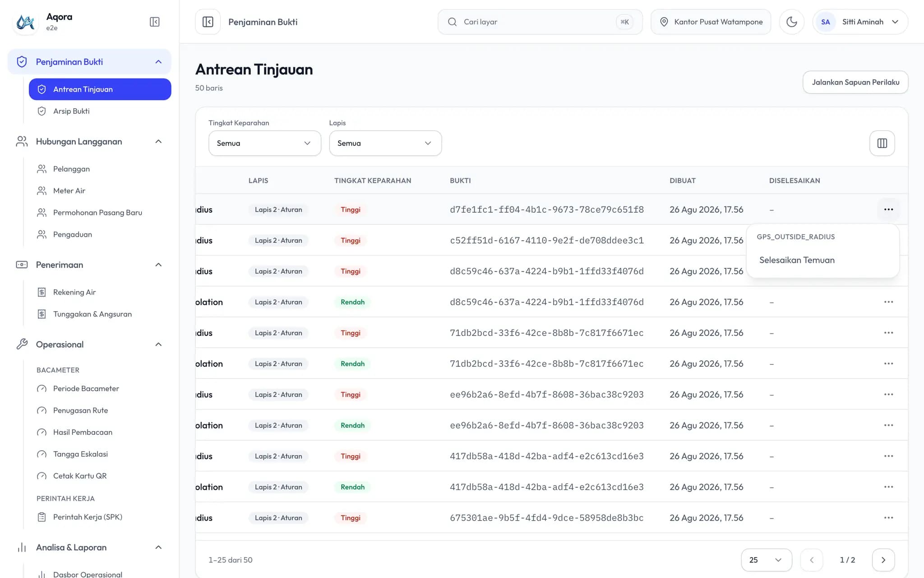Open row actions for Tinggi ee96b2a6 row
924x578 pixels.
point(888,395)
